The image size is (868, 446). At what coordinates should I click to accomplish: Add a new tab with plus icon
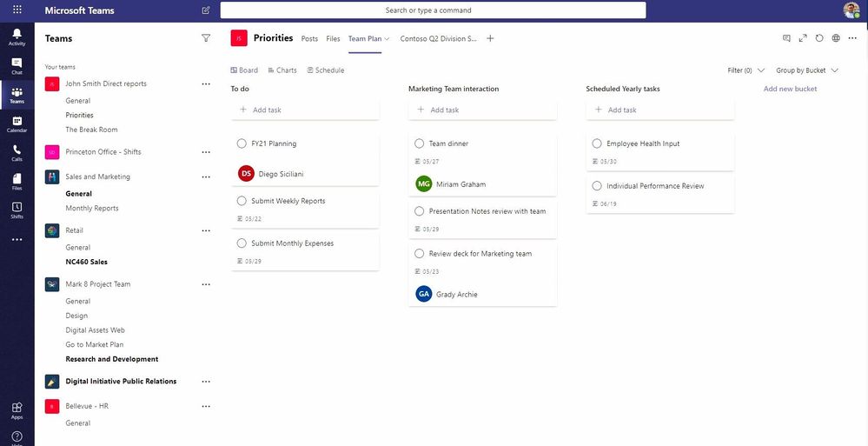490,38
